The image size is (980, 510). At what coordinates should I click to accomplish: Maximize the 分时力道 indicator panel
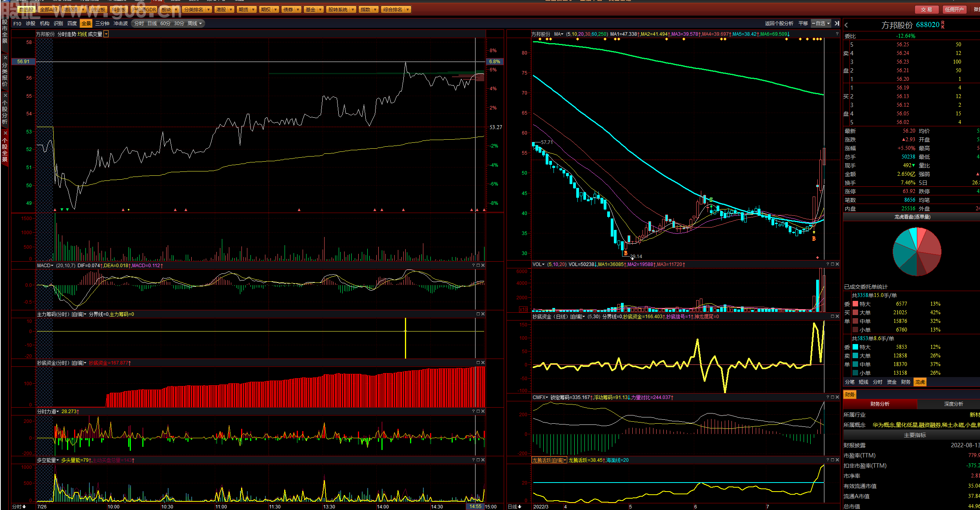click(x=478, y=412)
